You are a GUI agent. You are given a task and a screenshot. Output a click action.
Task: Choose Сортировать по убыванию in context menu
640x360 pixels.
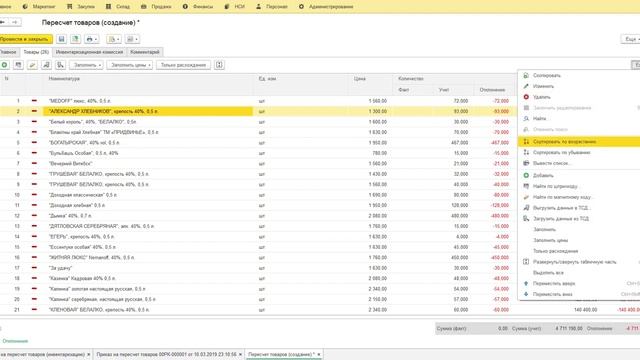coord(579,152)
